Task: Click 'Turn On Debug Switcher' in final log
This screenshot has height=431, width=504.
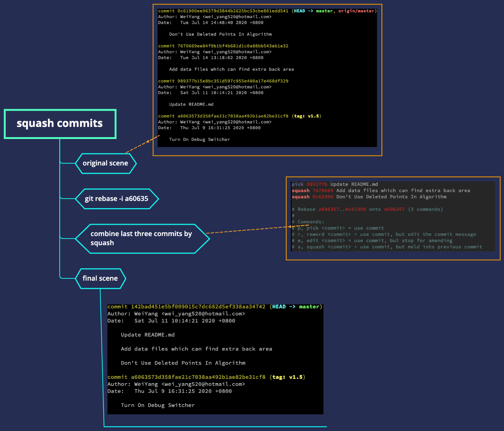Action: coord(158,405)
